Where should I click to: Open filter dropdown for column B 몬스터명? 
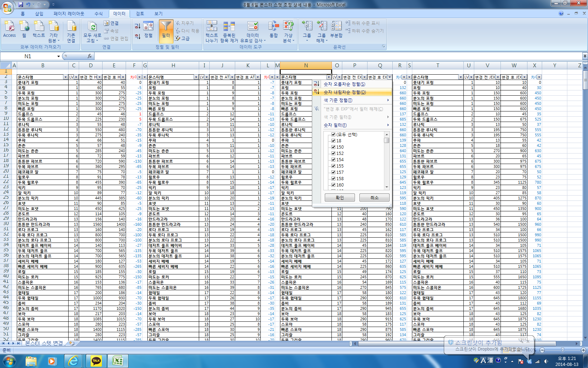point(65,77)
